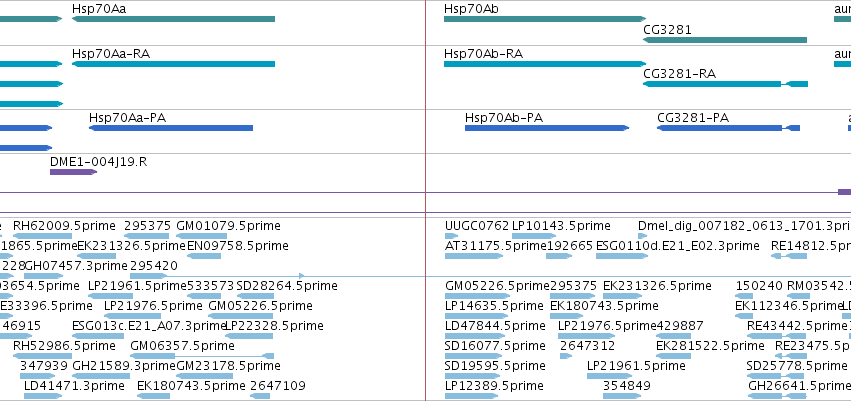Select the GM01079.5prime EST bar
Image resolution: width=851 pixels, height=401 pixels.
click(201, 236)
